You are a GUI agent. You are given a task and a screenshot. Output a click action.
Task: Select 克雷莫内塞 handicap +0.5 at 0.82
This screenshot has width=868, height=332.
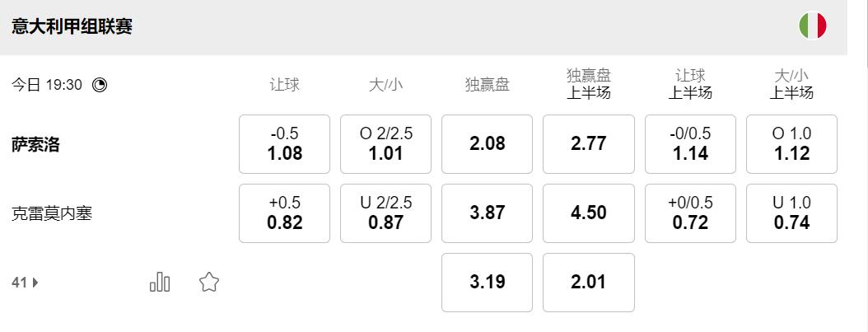284,213
